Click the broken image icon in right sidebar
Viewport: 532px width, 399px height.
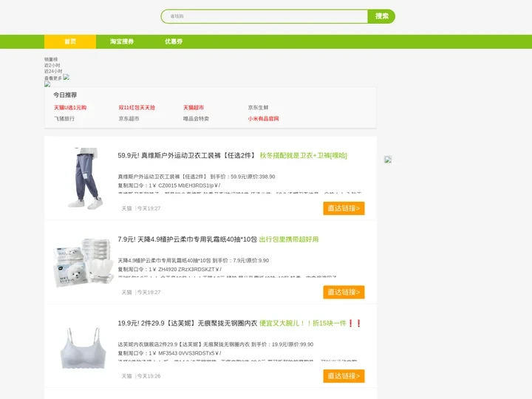(x=388, y=160)
